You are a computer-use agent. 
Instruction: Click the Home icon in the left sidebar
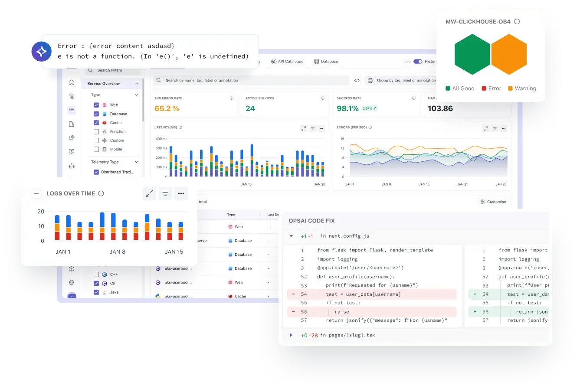click(72, 82)
